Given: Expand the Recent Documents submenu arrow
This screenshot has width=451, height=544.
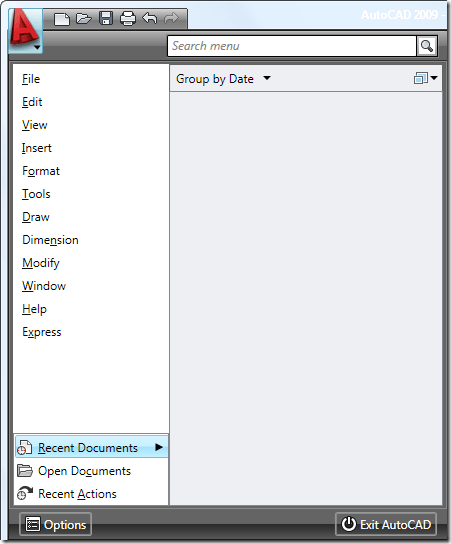Looking at the screenshot, I should pos(159,447).
